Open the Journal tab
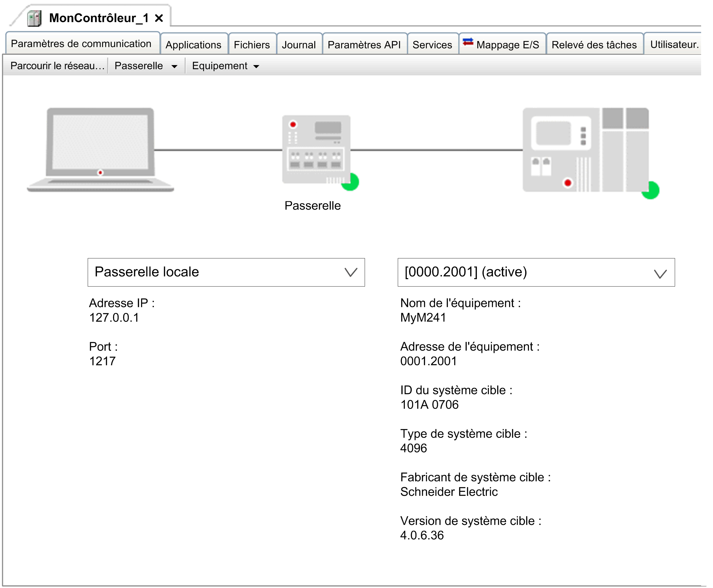This screenshot has width=713, height=588. pyautogui.click(x=298, y=45)
